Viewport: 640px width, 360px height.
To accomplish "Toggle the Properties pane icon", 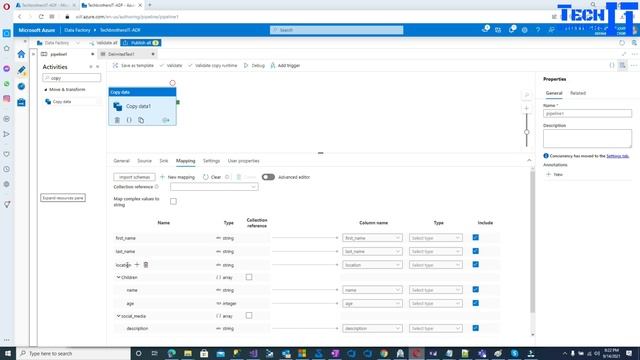I will (622, 65).
